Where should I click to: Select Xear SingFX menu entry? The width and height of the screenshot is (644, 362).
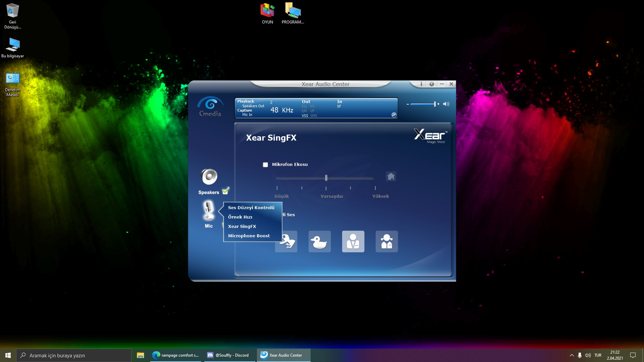click(242, 226)
